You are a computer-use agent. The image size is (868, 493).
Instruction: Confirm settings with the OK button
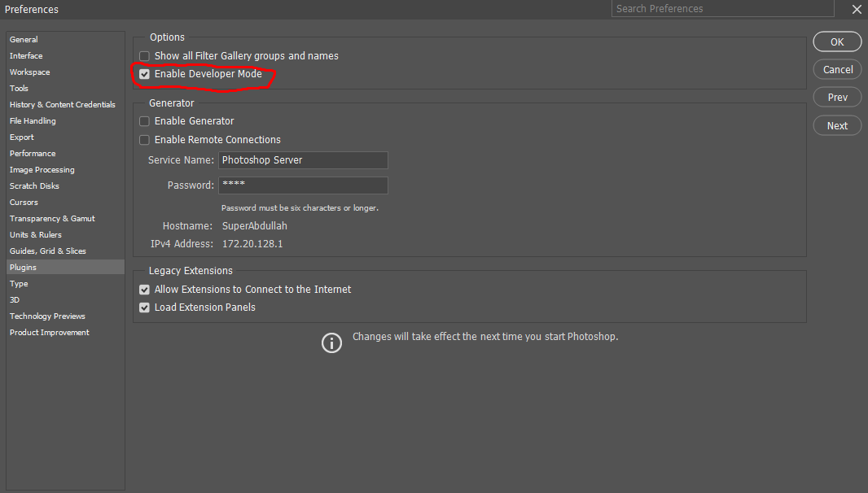837,41
